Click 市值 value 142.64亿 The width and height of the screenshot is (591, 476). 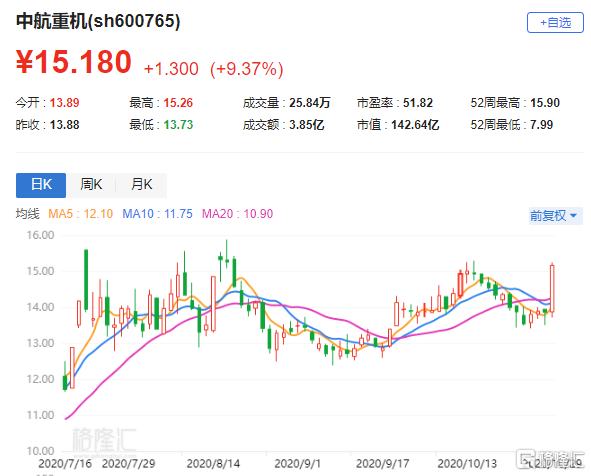415,125
